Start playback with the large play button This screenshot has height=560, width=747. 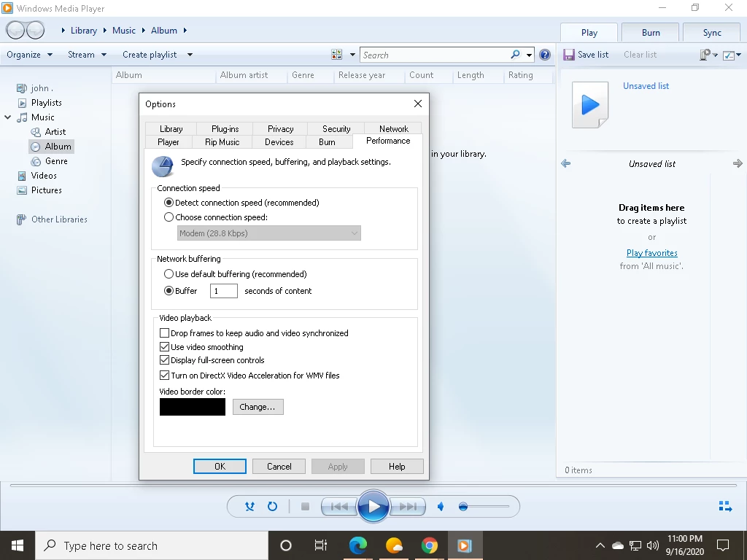pos(373,507)
